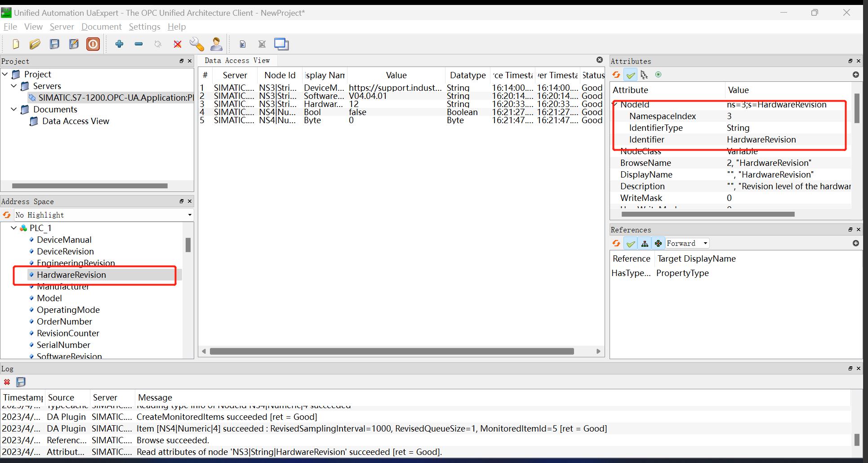Refresh attributes with the red arrows icon
This screenshot has width=868, height=463.
click(x=616, y=75)
